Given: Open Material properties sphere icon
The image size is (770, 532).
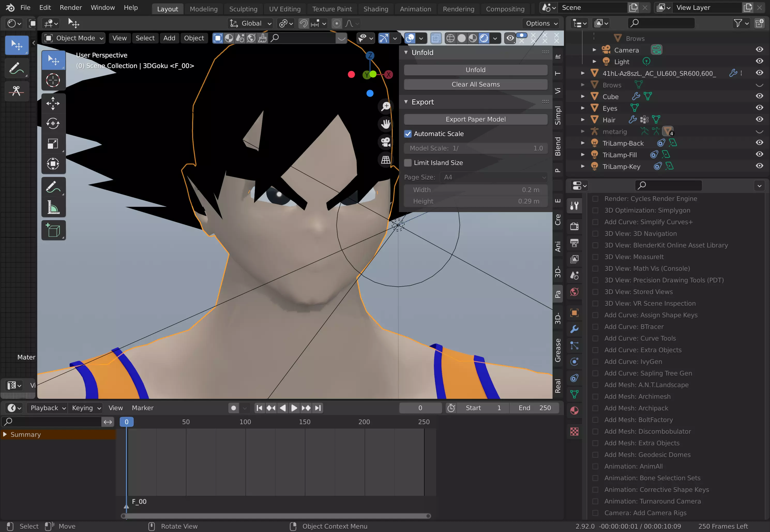Looking at the screenshot, I should pos(574,411).
